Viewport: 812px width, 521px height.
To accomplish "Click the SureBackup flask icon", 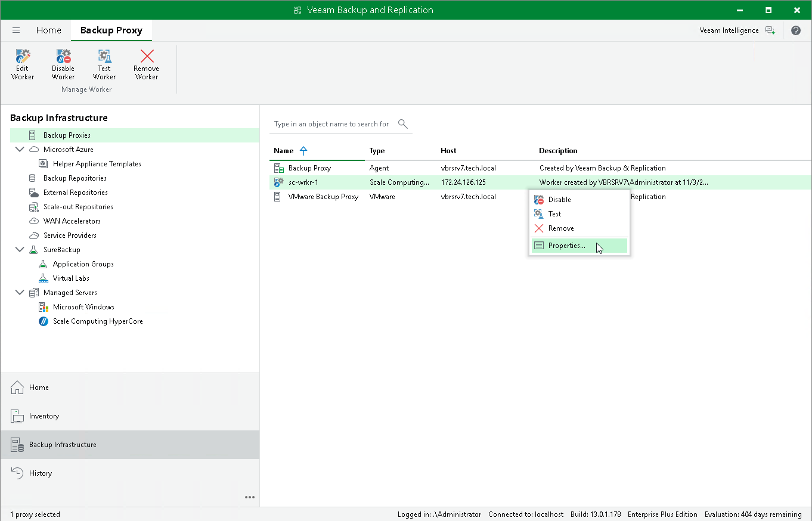I will pos(33,250).
